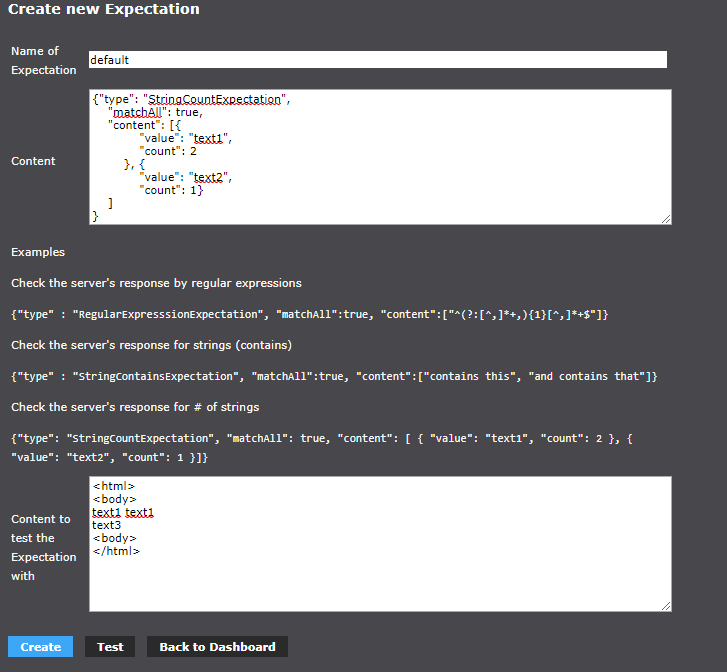
Task: Click the "Name of Expectation" label
Action: pyautogui.click(x=43, y=60)
